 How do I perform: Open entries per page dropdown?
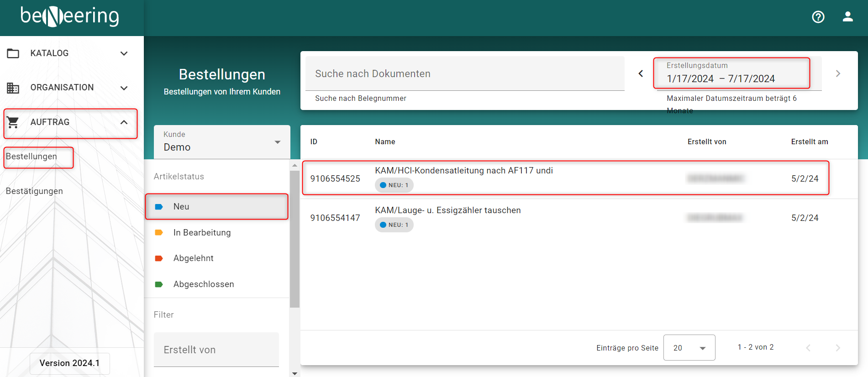(x=689, y=348)
